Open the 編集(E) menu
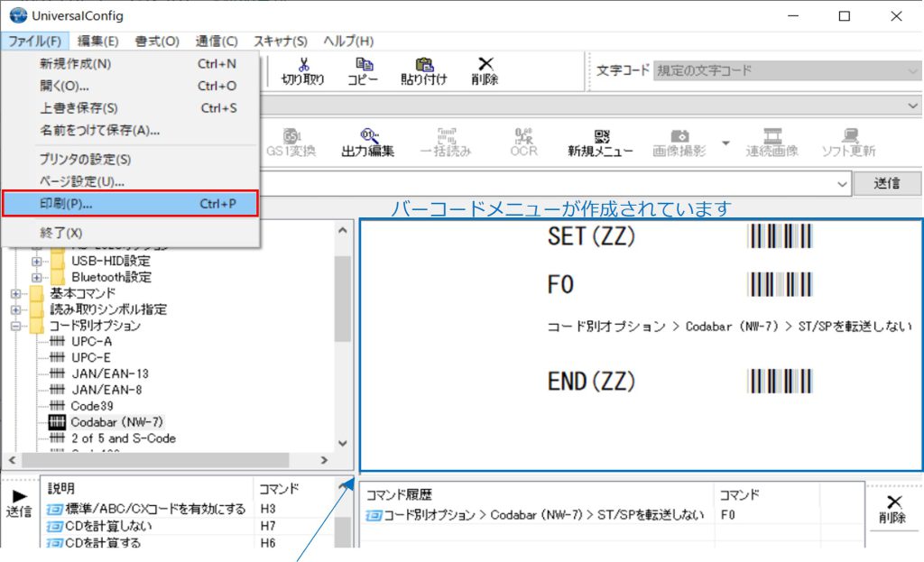The height and width of the screenshot is (562, 924). [x=97, y=41]
